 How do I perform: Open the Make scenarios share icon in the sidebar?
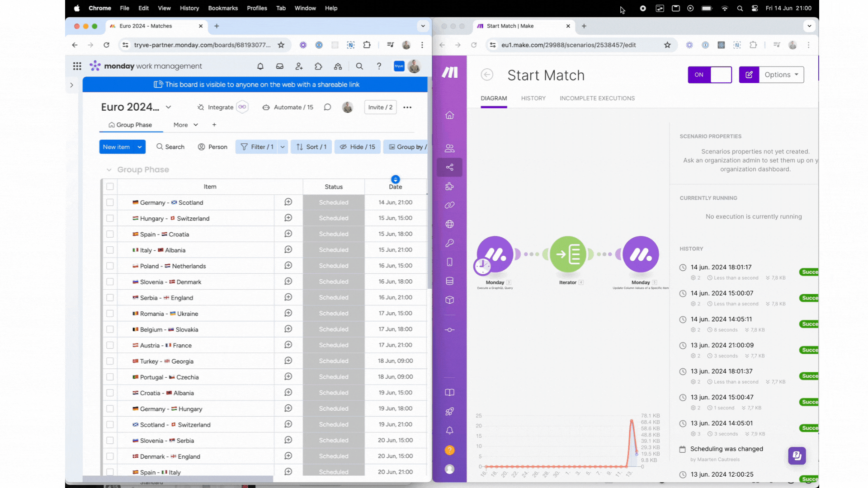pyautogui.click(x=449, y=167)
